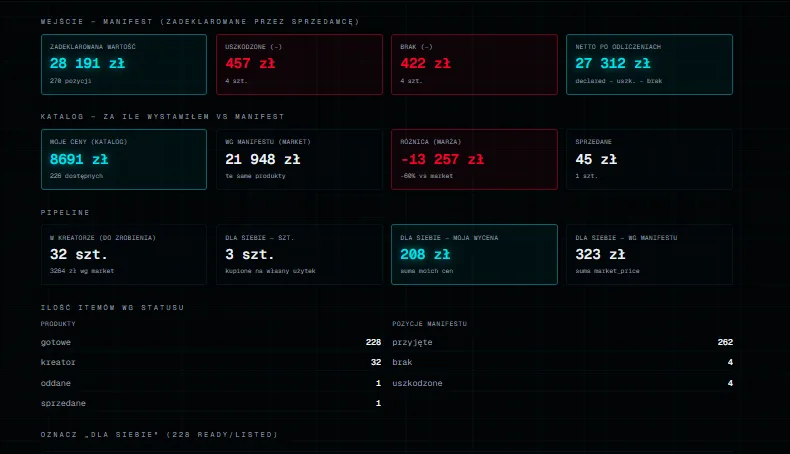Screen dimensions: 790x454
Task: Click the manifest section heading about 'zadeklarowane przez sprzedawcę'
Action: tap(200, 22)
